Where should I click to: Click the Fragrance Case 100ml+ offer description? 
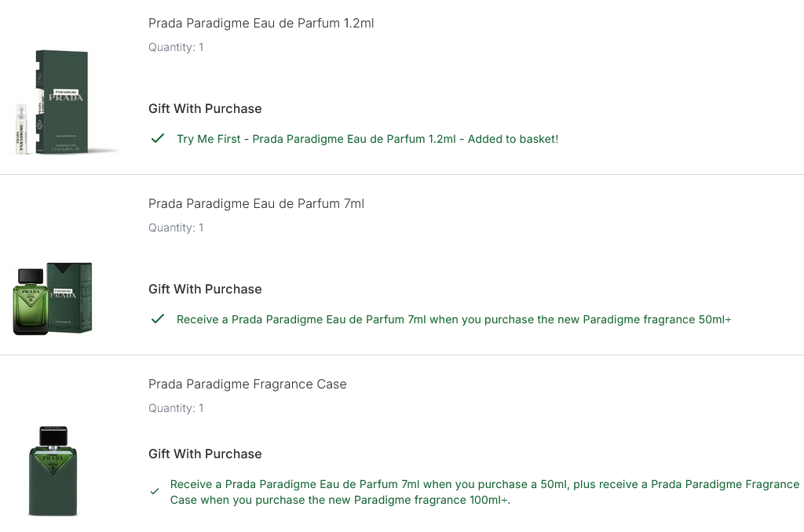(484, 492)
